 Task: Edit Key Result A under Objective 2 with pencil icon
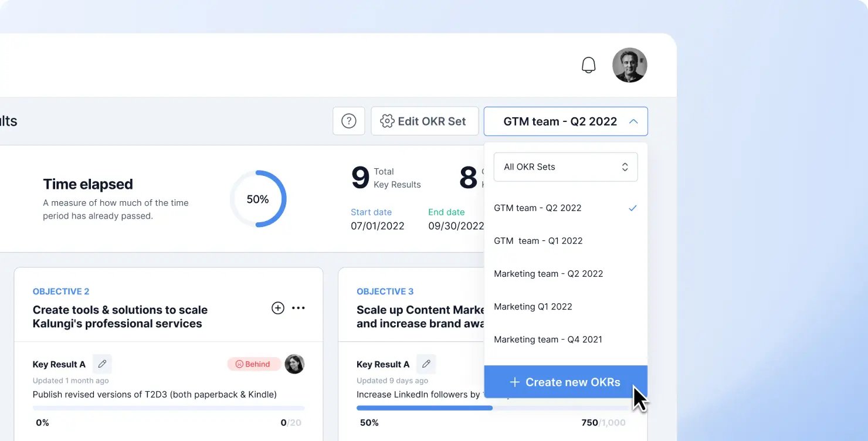[102, 364]
